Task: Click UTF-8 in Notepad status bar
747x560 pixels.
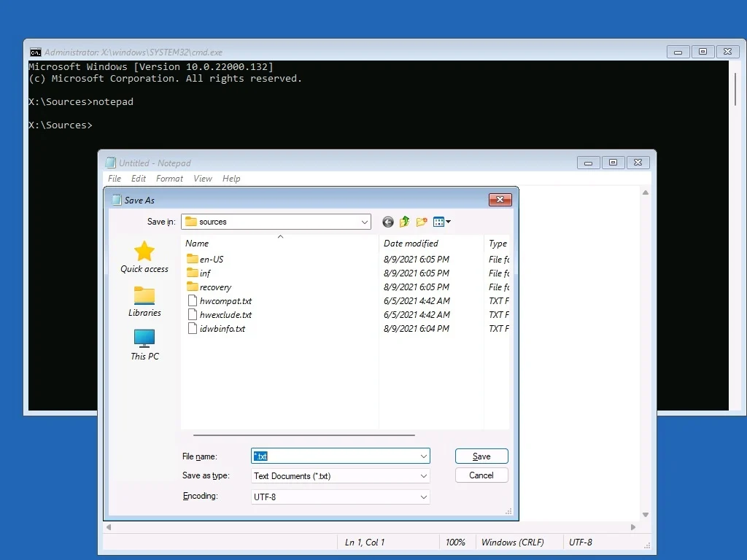Action: [x=580, y=542]
